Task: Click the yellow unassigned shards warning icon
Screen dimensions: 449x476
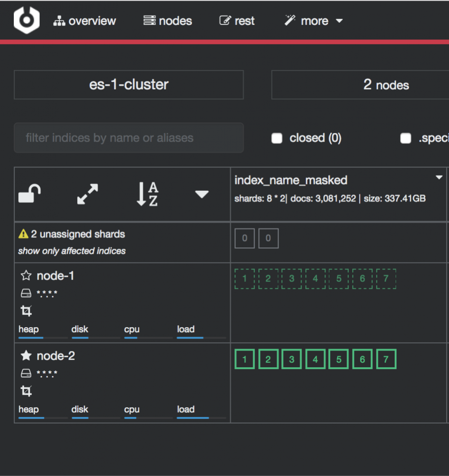Action: (23, 234)
